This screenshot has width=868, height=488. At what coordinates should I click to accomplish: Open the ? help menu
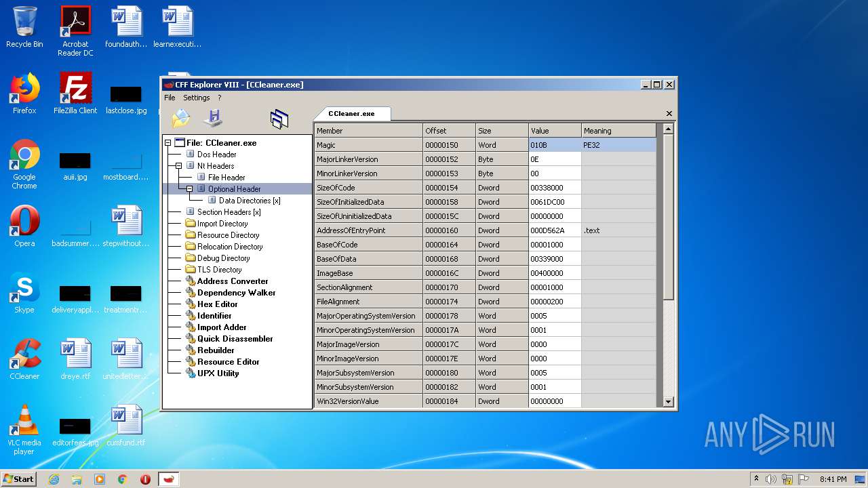219,98
